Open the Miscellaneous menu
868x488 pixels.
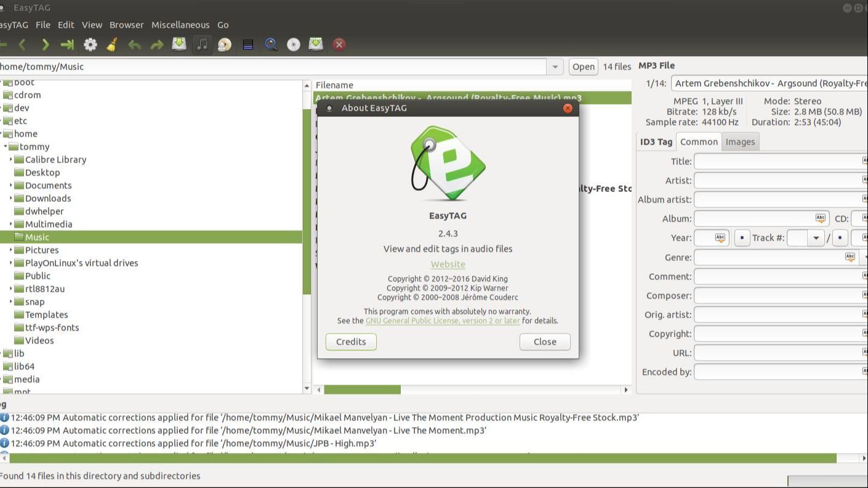tap(180, 25)
